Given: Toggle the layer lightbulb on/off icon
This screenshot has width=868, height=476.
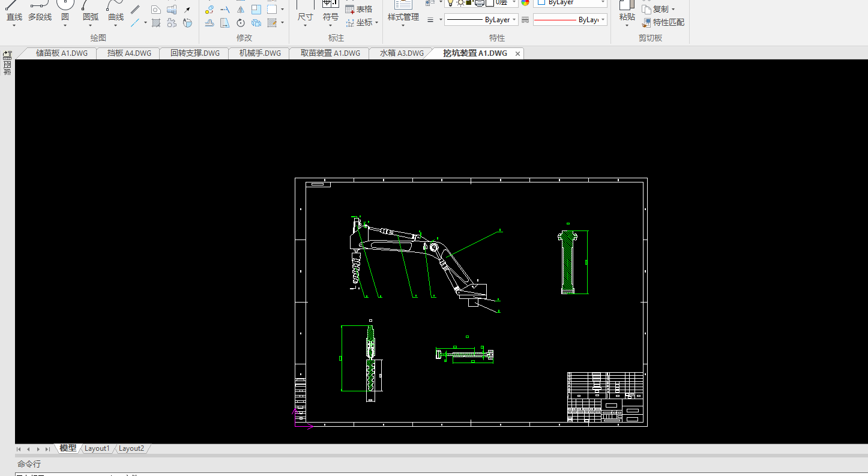Looking at the screenshot, I should click(450, 2).
